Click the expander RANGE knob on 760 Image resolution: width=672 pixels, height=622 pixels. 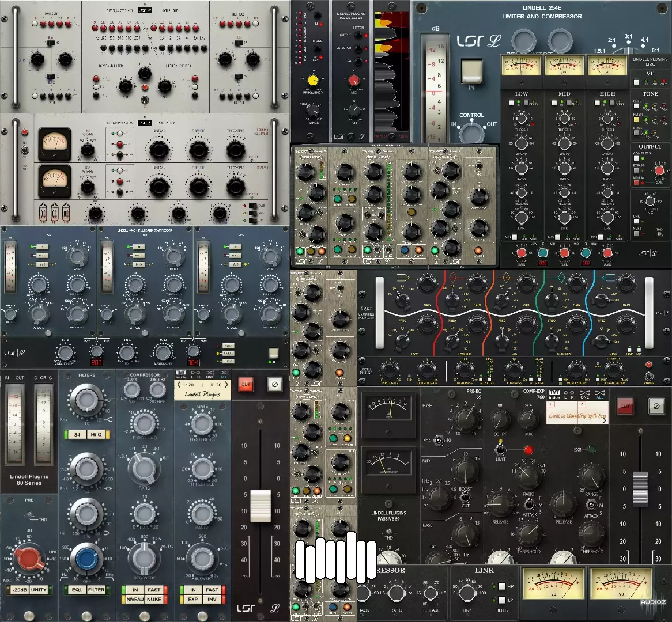tap(591, 476)
